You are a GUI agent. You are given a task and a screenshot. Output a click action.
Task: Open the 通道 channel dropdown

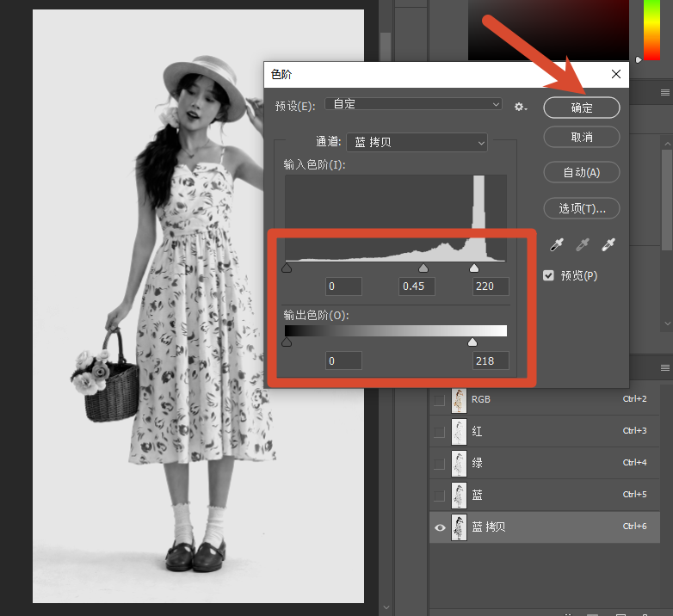coord(417,142)
